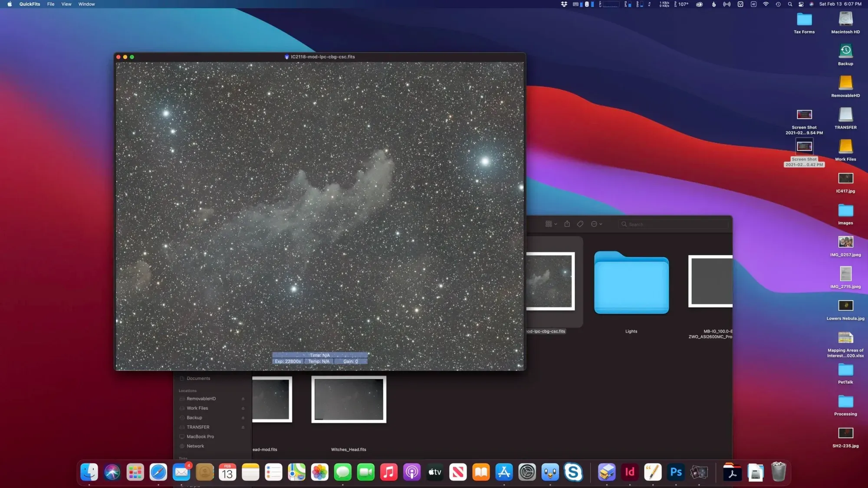Select Network in the Finder sidebar

tap(195, 446)
